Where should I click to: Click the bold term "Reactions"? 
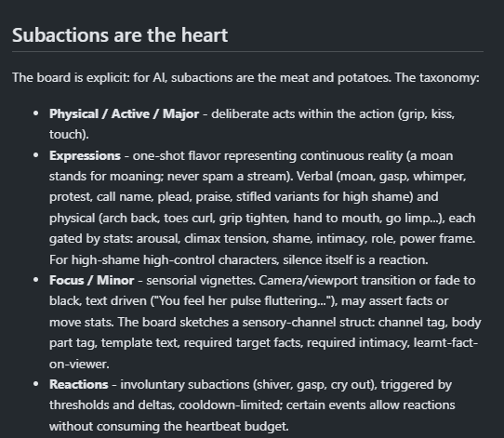pyautogui.click(x=79, y=384)
